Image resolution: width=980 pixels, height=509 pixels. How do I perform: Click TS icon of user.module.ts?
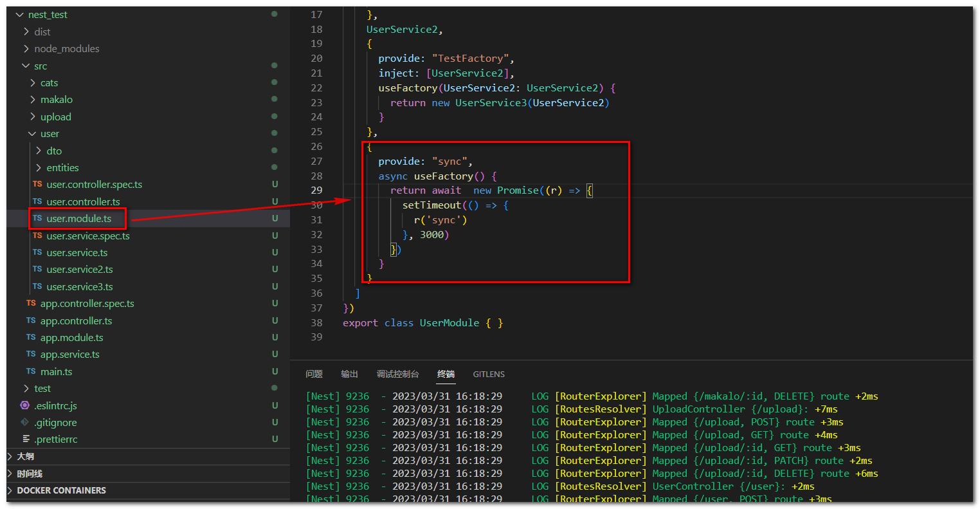click(37, 218)
